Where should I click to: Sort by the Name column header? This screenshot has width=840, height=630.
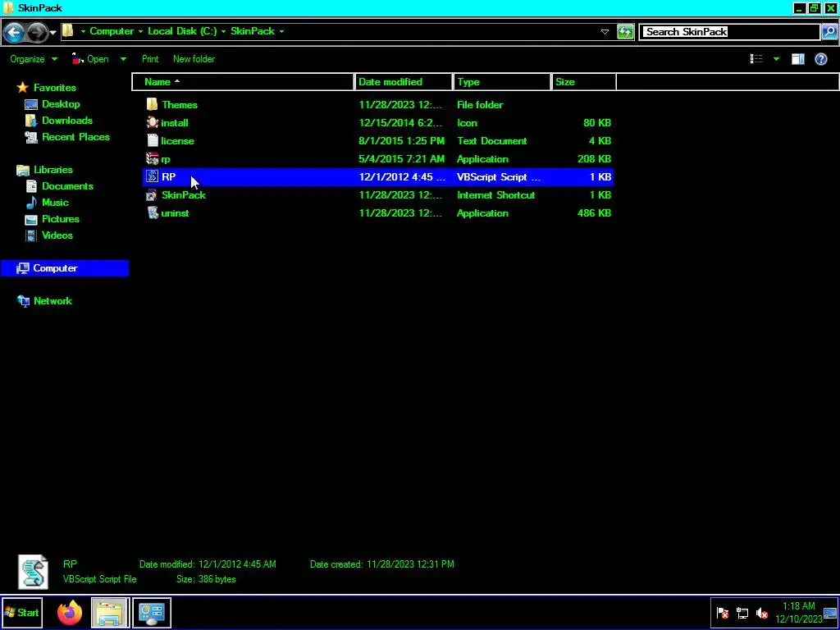point(244,82)
